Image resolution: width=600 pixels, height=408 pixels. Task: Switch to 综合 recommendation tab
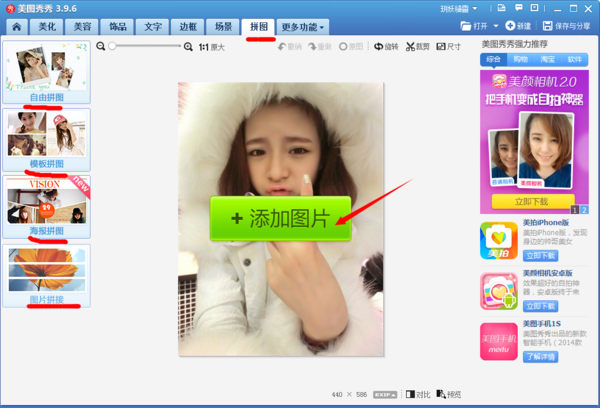tap(493, 59)
